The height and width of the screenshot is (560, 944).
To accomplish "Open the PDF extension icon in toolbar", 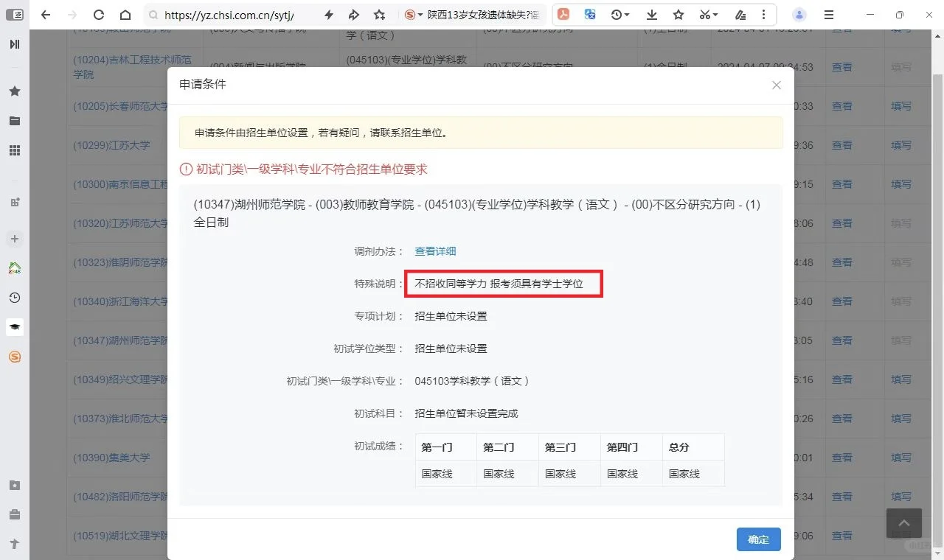I will click(563, 15).
